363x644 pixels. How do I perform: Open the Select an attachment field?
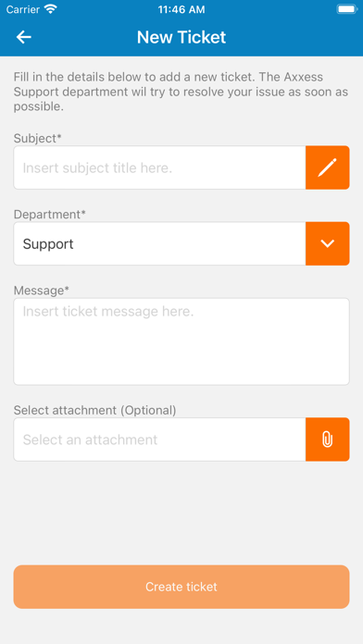click(x=159, y=440)
